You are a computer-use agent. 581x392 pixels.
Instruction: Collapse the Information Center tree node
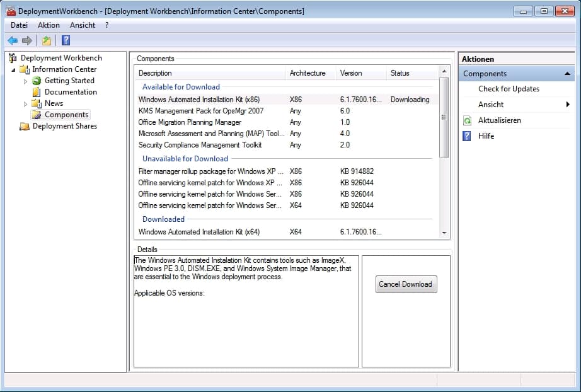tap(13, 70)
